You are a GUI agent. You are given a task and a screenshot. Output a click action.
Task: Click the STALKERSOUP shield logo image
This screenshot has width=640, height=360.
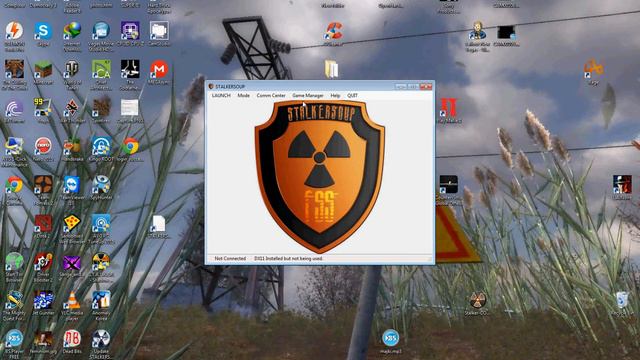pos(320,176)
